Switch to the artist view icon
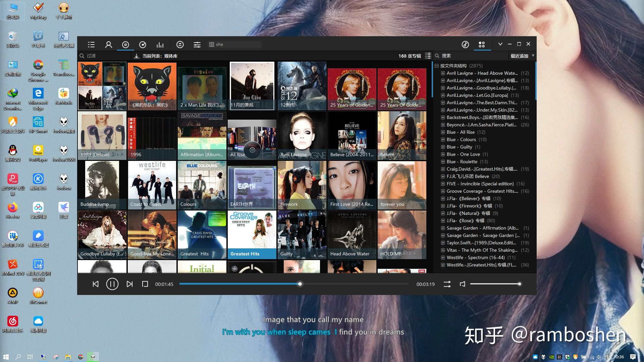Viewport: 644px width, 362px height. pyautogui.click(x=108, y=44)
